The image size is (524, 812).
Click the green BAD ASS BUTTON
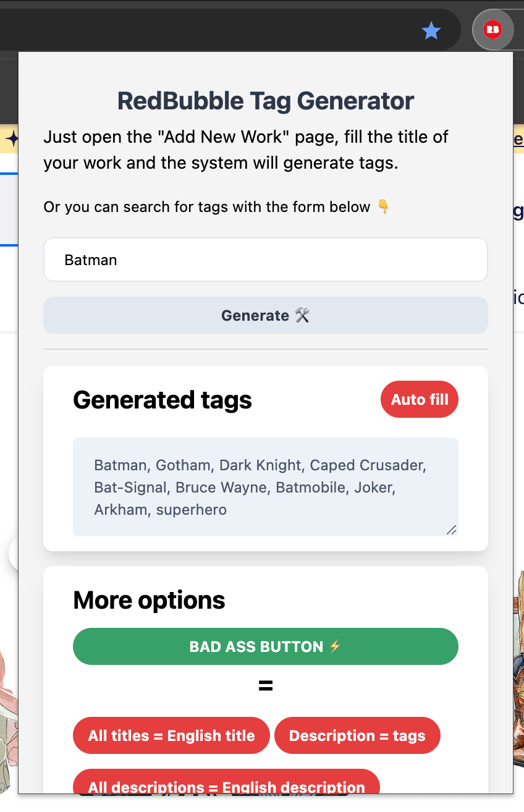point(266,646)
